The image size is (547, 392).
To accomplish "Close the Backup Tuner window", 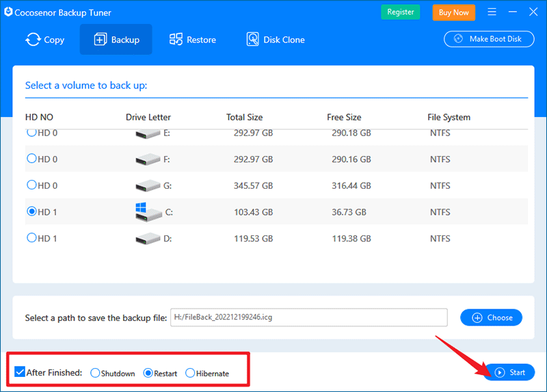I will [533, 12].
